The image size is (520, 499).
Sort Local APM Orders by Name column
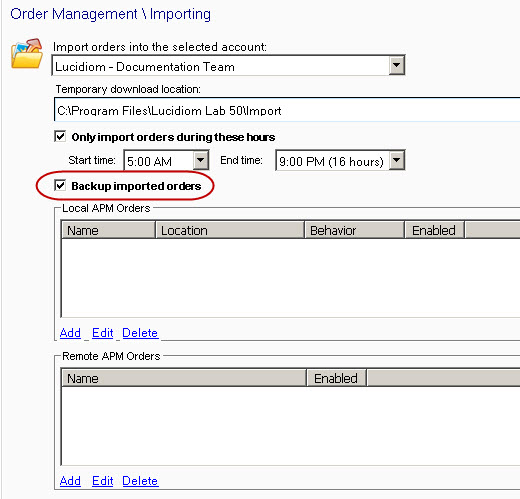click(x=109, y=230)
